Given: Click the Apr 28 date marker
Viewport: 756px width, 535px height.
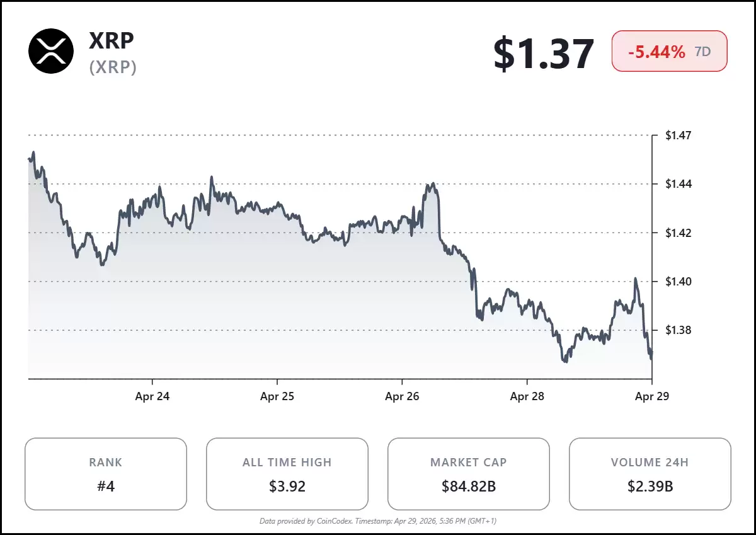Looking at the screenshot, I should (527, 396).
